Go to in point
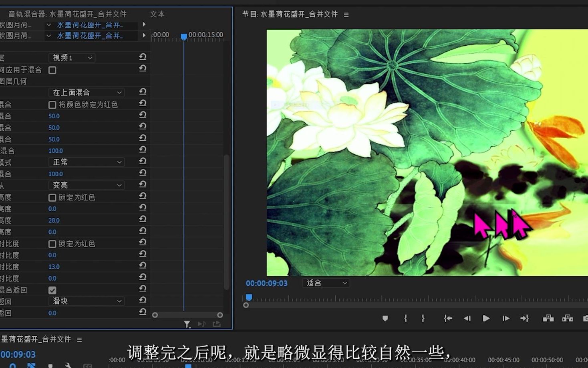The width and height of the screenshot is (588, 368). (448, 318)
